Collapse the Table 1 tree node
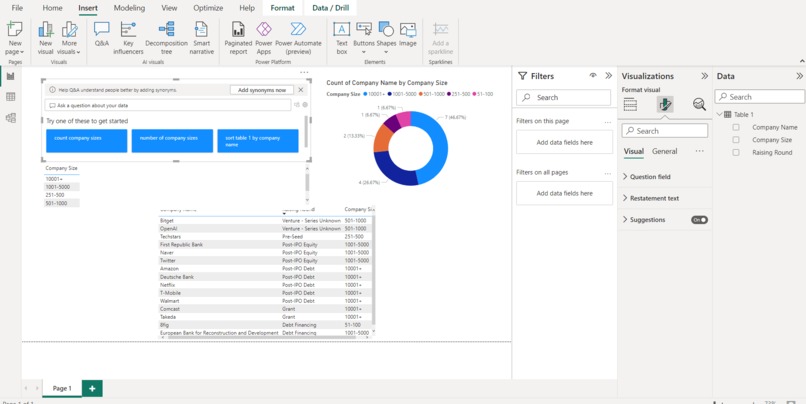The image size is (806, 404). tap(720, 115)
